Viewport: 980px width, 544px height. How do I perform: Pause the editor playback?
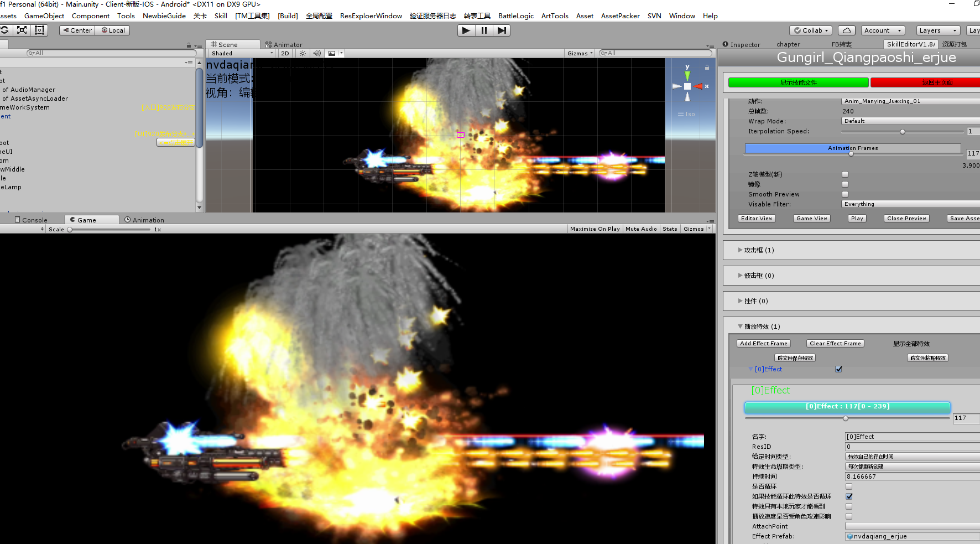(484, 30)
